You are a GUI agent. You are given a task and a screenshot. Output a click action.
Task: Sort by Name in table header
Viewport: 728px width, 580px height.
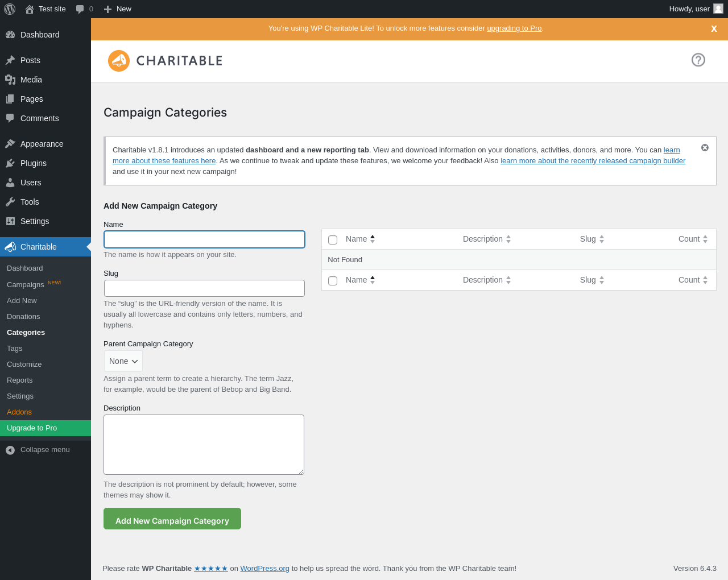pyautogui.click(x=361, y=239)
